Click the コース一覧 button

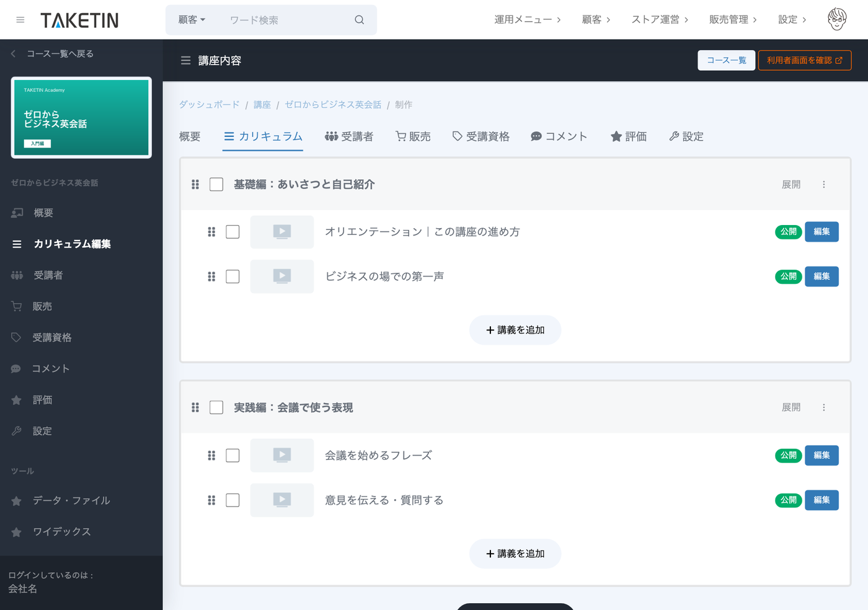coord(727,61)
